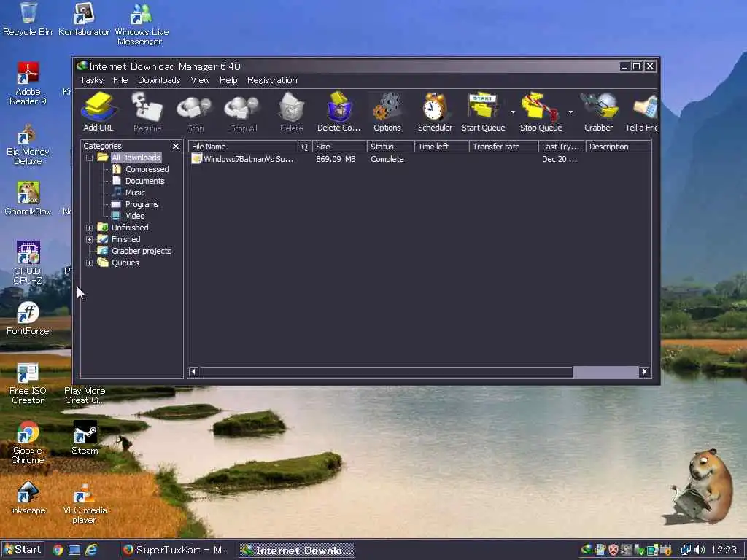Select the Windows7BatmanVs download row
The image size is (747, 560).
pyautogui.click(x=419, y=159)
